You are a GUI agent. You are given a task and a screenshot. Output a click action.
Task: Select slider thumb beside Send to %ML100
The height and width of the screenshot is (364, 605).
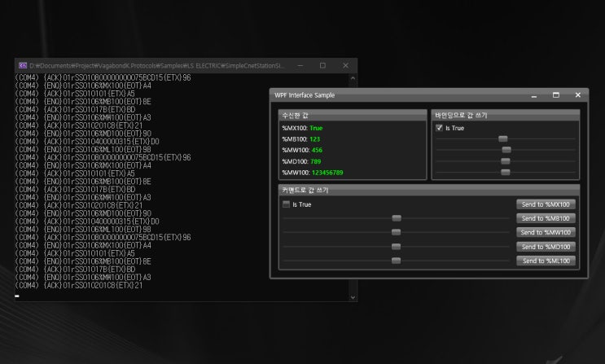coord(397,261)
